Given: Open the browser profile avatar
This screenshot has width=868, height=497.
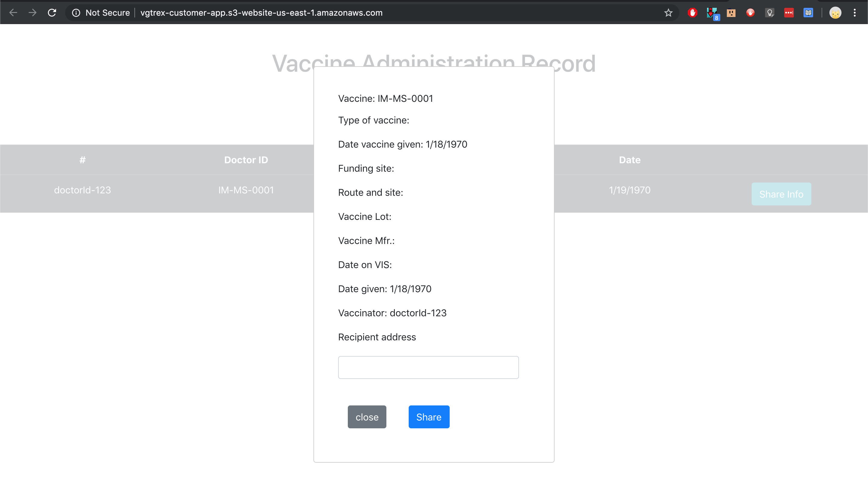Looking at the screenshot, I should pyautogui.click(x=835, y=13).
